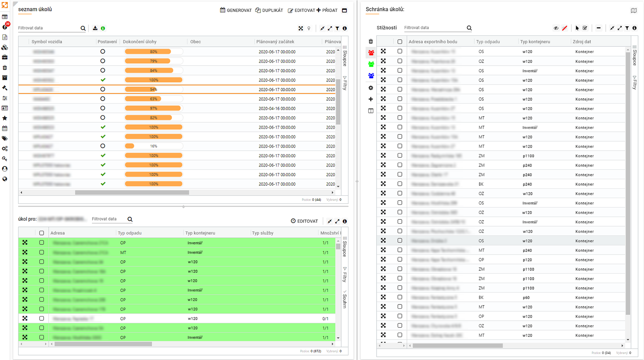Open the user profile sidebar icon

tap(5, 169)
